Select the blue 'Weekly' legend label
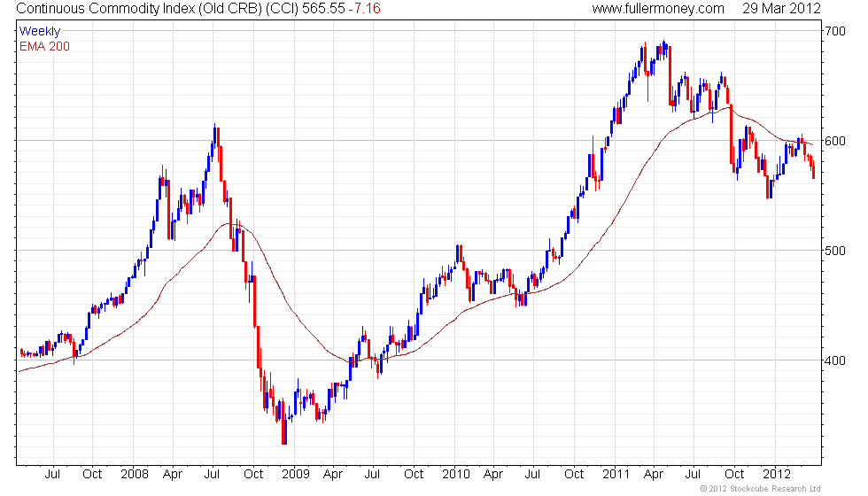 pos(39,31)
